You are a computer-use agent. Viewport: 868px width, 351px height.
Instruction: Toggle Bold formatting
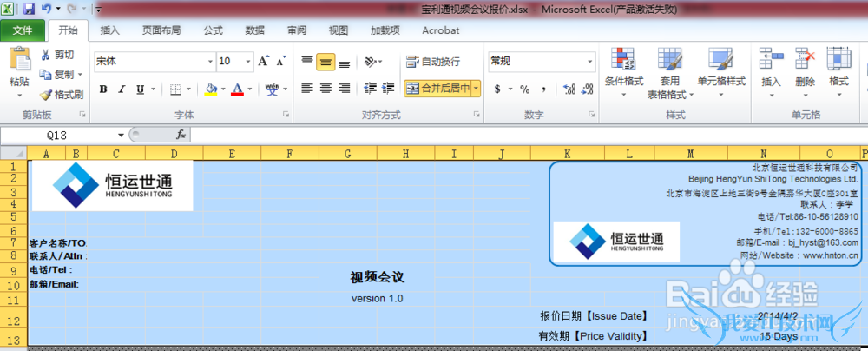103,89
